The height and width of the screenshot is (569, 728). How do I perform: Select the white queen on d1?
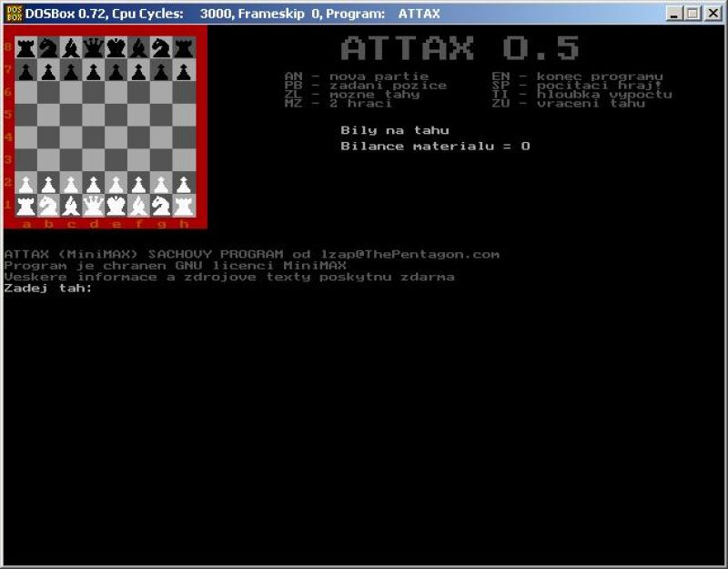coord(94,207)
